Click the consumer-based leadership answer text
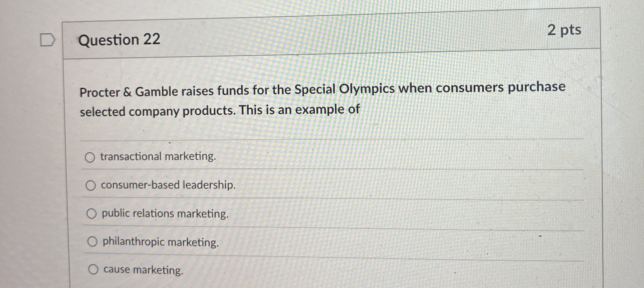This screenshot has width=644, height=288. 168,185
